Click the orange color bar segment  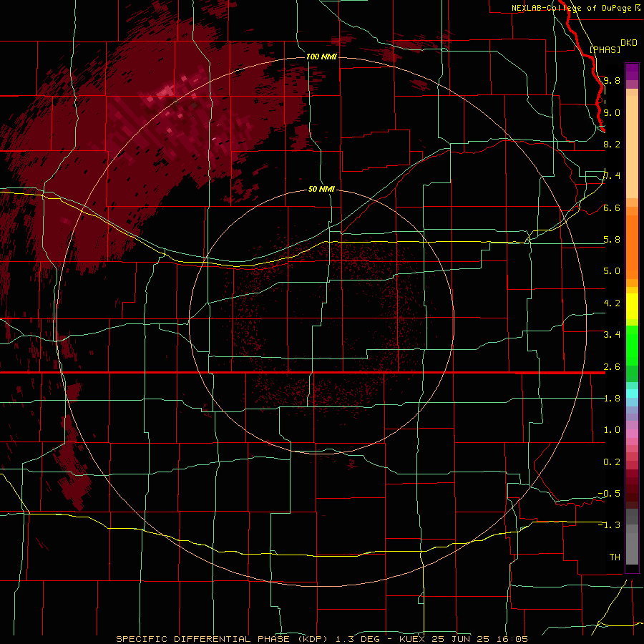coord(632,248)
